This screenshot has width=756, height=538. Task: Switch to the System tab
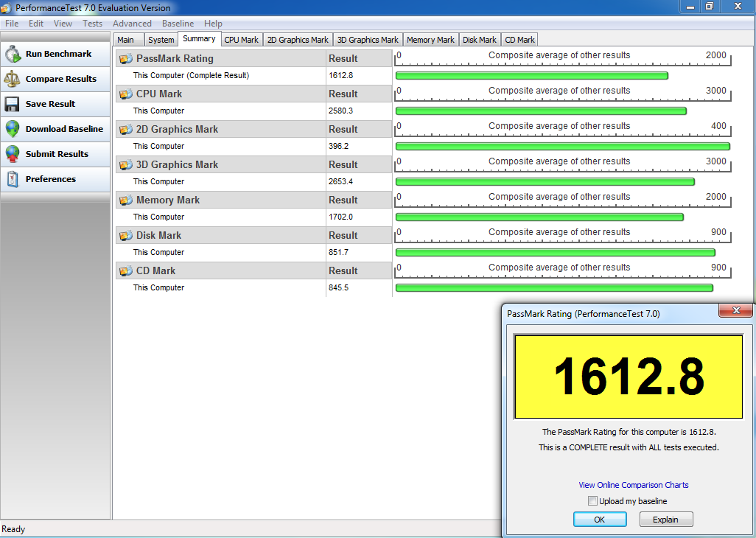(161, 40)
